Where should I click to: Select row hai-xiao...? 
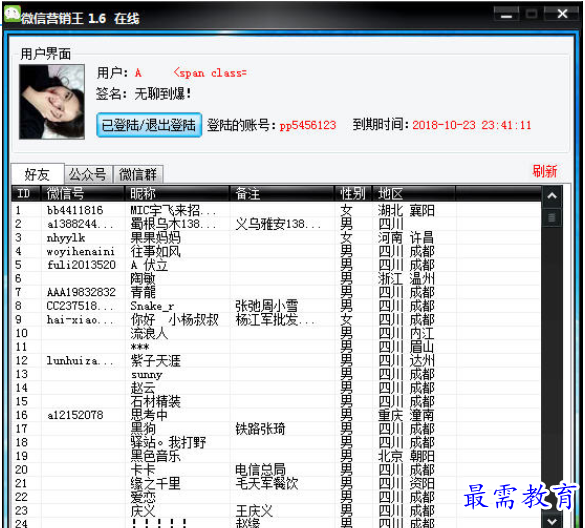coord(276,320)
